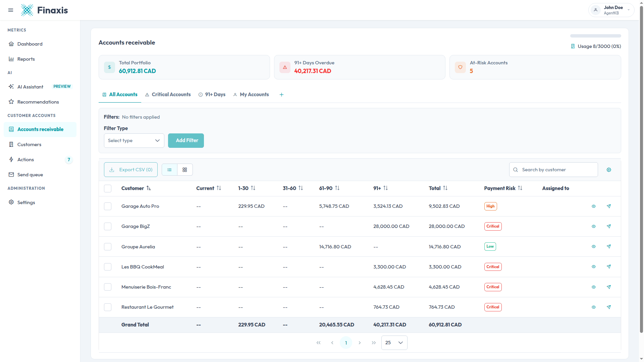This screenshot has width=644, height=362.
Task: Send message to Garage Auto Pro
Action: pyautogui.click(x=609, y=206)
